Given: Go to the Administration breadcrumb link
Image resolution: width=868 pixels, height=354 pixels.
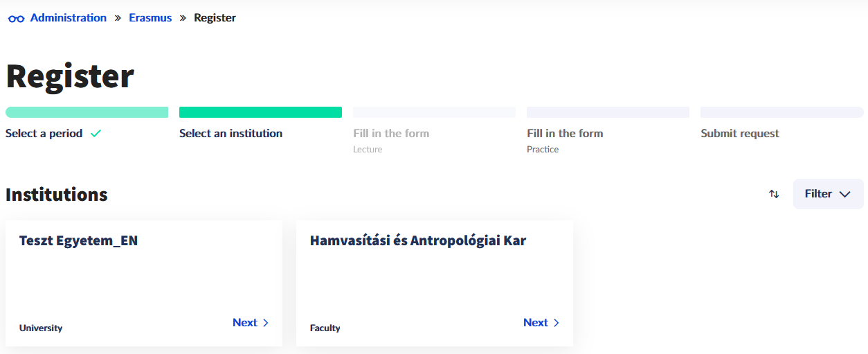Looking at the screenshot, I should coord(69,18).
